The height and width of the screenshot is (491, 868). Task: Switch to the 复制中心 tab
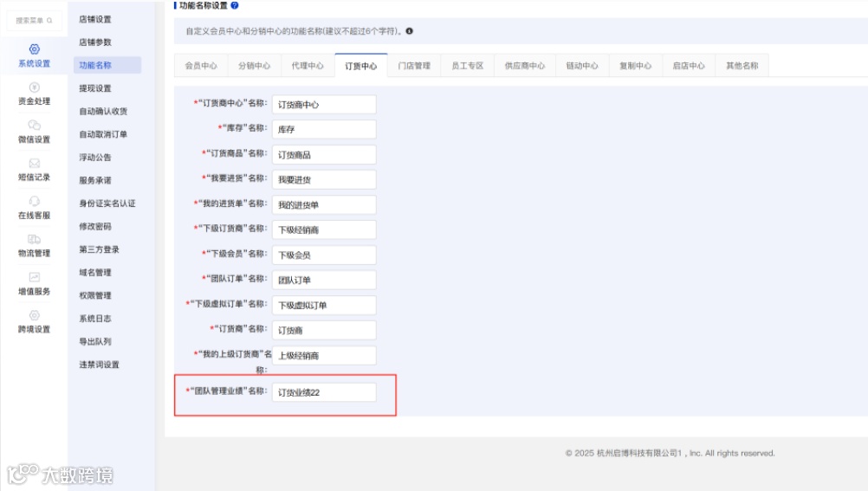pyautogui.click(x=636, y=65)
